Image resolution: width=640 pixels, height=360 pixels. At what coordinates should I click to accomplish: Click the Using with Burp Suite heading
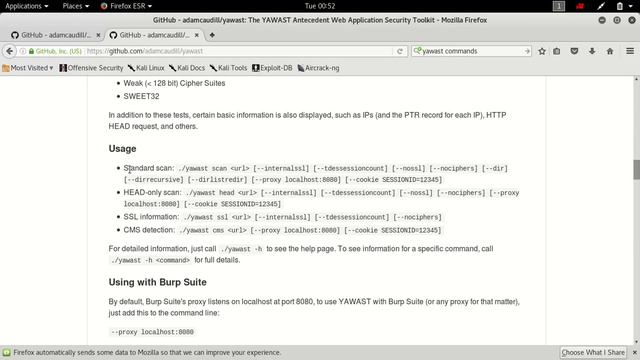tap(158, 282)
